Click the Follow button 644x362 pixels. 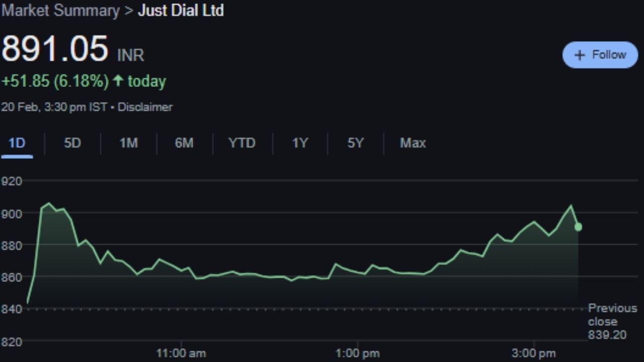click(x=600, y=55)
